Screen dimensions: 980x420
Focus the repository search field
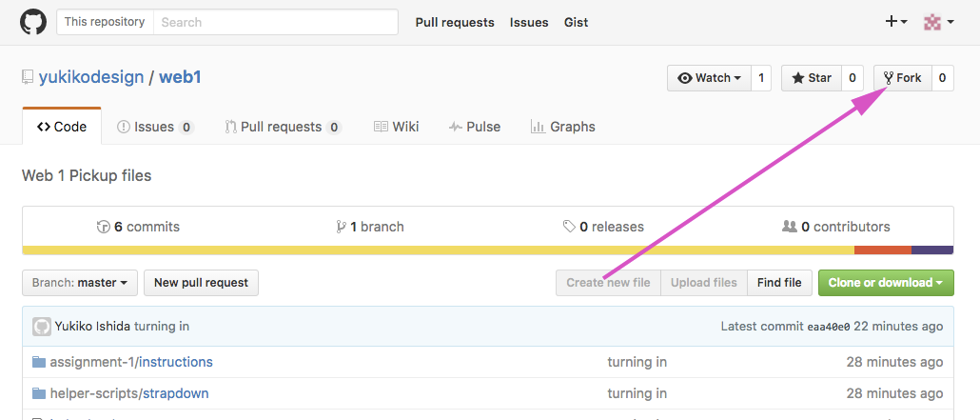point(275,22)
